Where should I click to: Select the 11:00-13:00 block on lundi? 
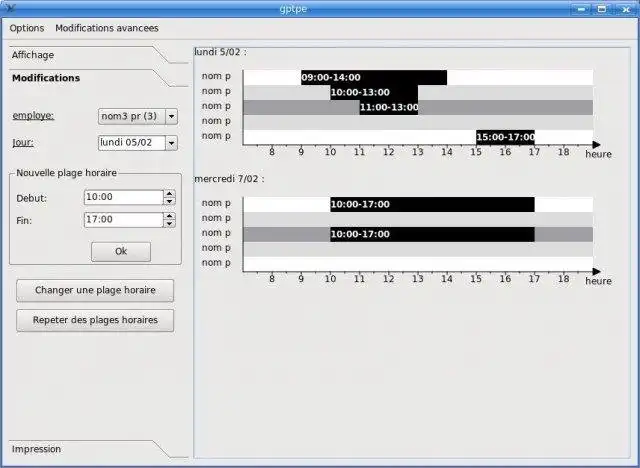pos(389,107)
